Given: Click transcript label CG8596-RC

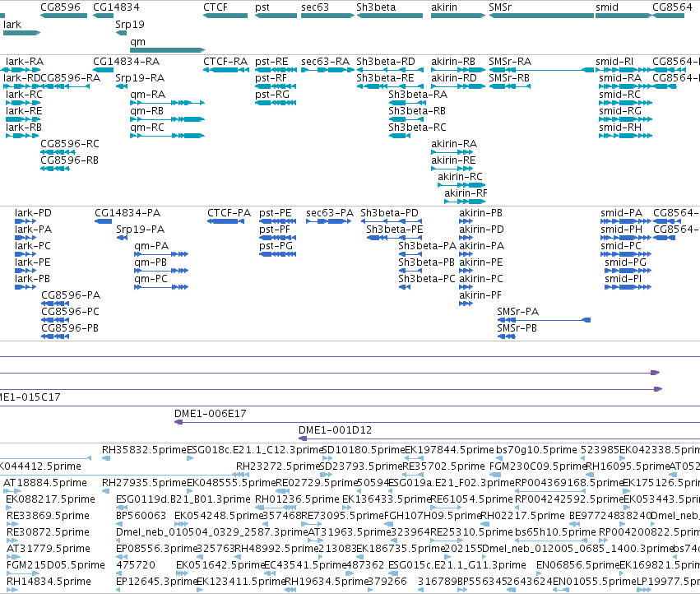Looking at the screenshot, I should tap(70, 144).
